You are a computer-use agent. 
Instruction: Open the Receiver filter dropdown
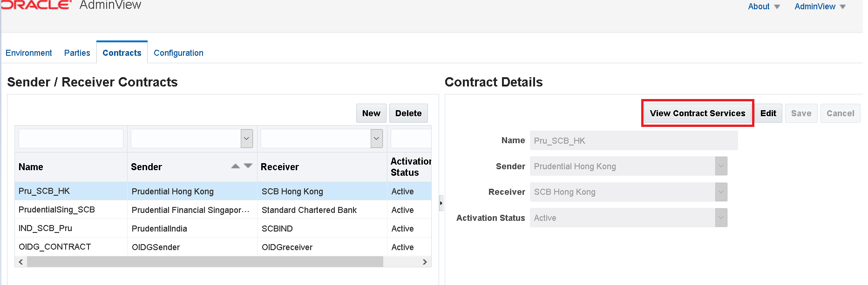(x=376, y=138)
